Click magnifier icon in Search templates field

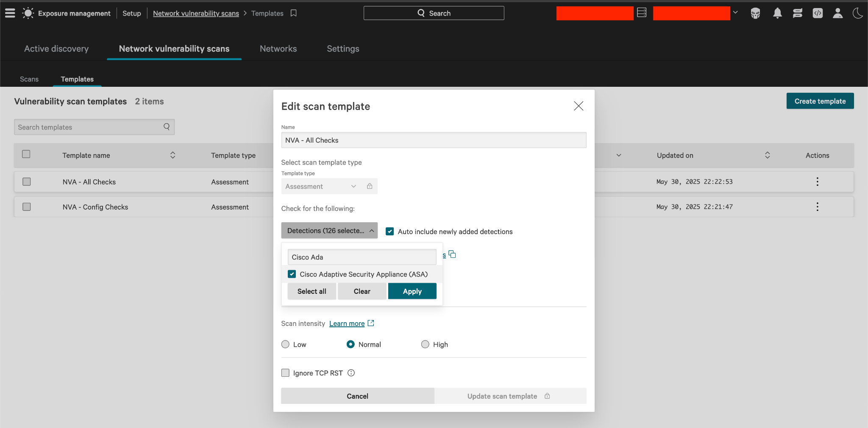click(167, 127)
